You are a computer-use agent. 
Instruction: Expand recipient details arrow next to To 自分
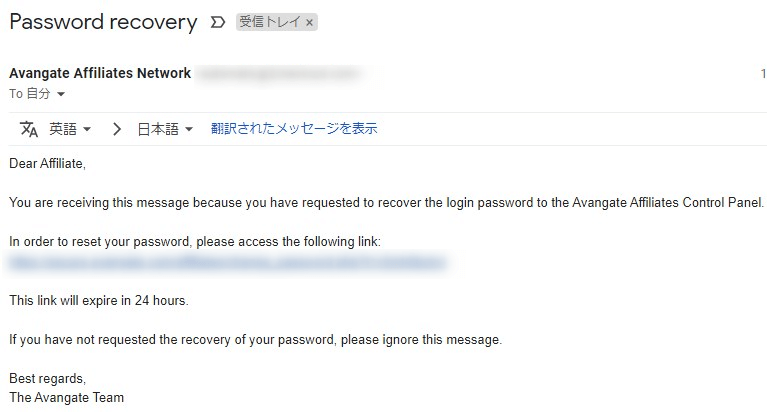tap(61, 94)
